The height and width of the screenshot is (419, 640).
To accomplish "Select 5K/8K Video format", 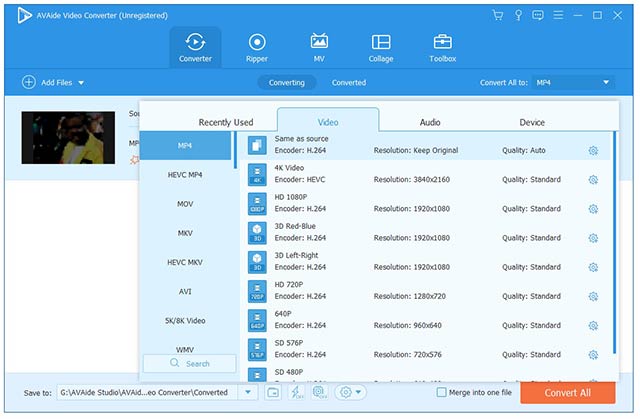I will point(185,321).
